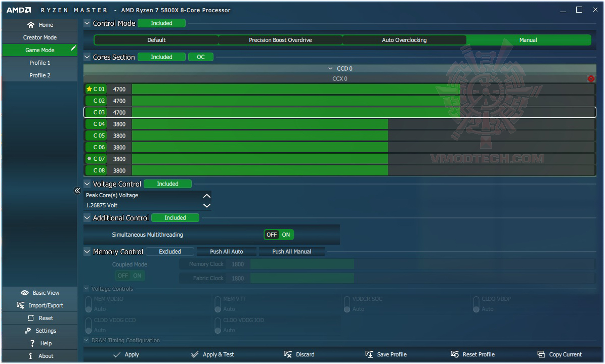Switch Simultaneous Multithreading OFF/ON toggle
This screenshot has height=364, width=605.
pyautogui.click(x=279, y=235)
